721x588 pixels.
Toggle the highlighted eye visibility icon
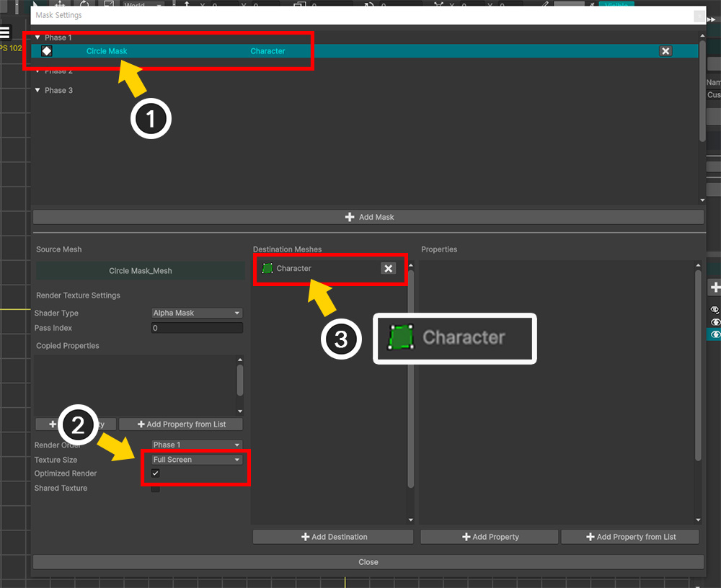tap(715, 334)
